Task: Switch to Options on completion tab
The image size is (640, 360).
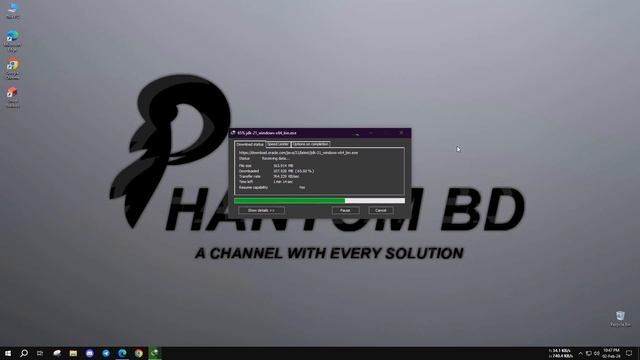Action: pos(310,144)
